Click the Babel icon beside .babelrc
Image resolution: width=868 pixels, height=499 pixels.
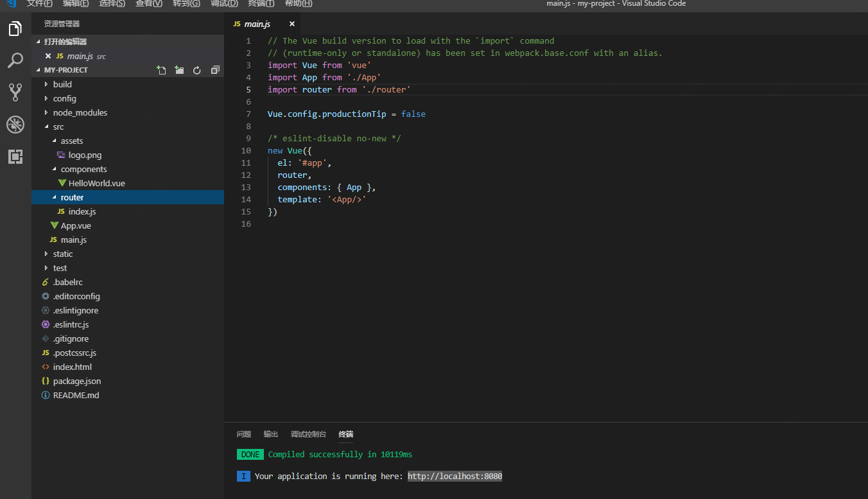point(45,282)
